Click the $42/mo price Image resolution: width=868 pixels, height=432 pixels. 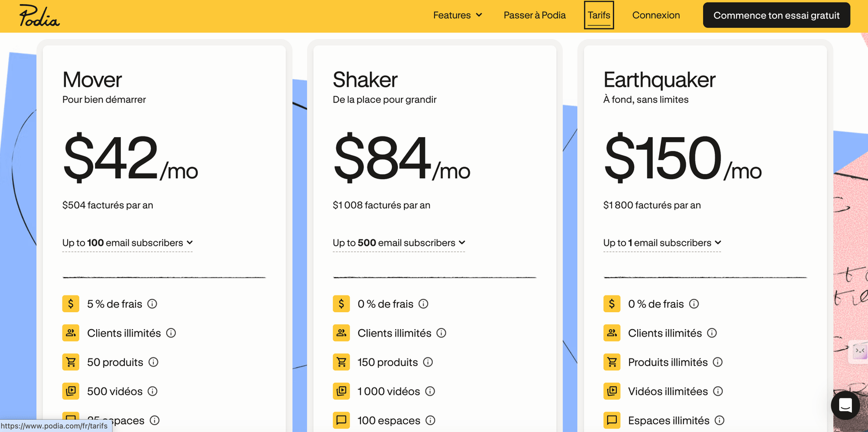coord(130,158)
